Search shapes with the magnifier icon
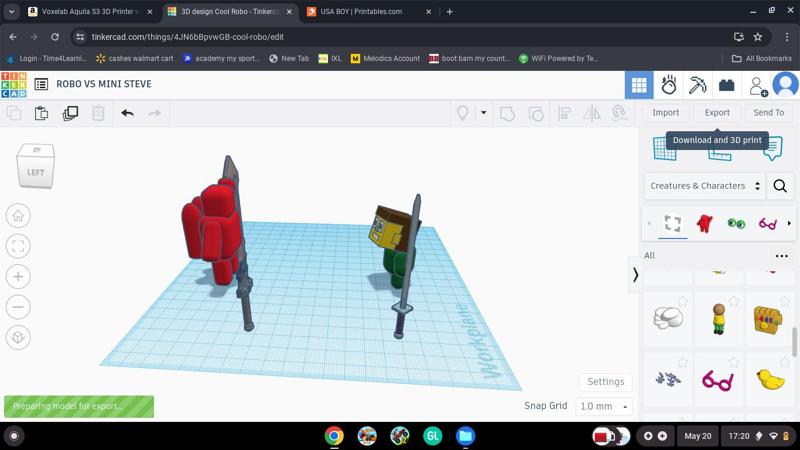 (780, 186)
